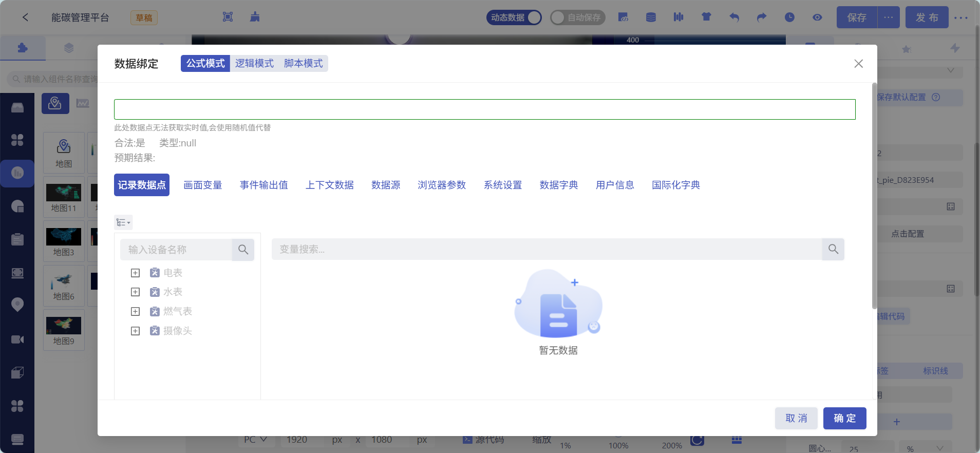Open the 3D cube sidebar icon
Viewport: 980px width, 453px height.
[17, 373]
